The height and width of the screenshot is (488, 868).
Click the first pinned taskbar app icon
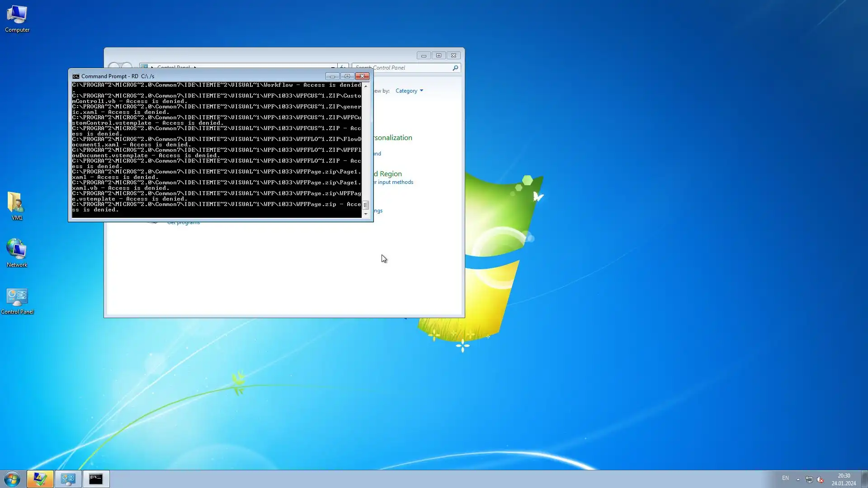(x=40, y=479)
